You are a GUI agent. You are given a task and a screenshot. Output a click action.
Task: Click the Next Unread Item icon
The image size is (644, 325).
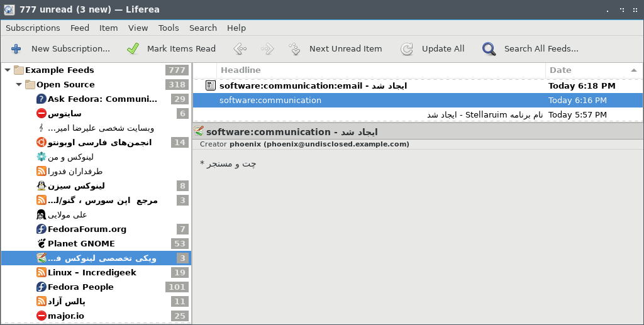(x=294, y=49)
